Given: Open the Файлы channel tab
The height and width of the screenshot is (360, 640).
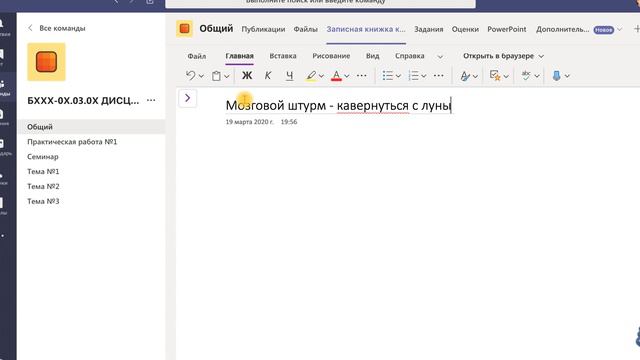Looking at the screenshot, I should (x=306, y=29).
